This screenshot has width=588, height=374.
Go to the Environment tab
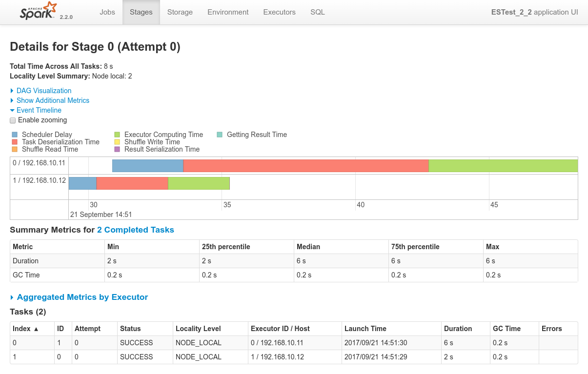click(x=228, y=12)
